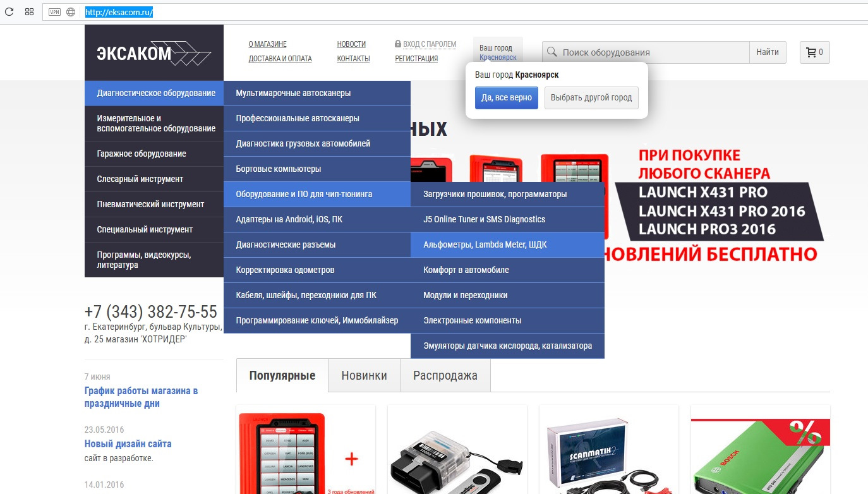Reload the page with the browser refresh icon

click(9, 11)
